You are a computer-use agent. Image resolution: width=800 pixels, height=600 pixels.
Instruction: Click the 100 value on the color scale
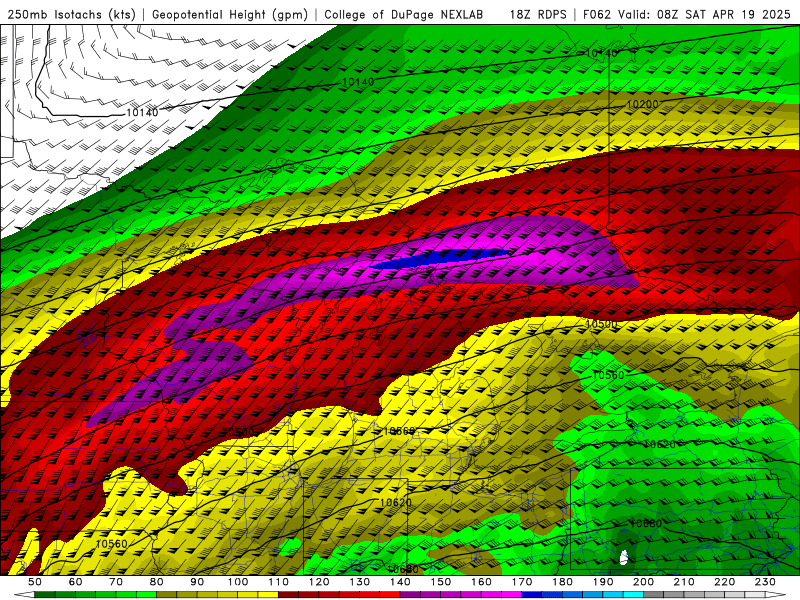[x=238, y=582]
